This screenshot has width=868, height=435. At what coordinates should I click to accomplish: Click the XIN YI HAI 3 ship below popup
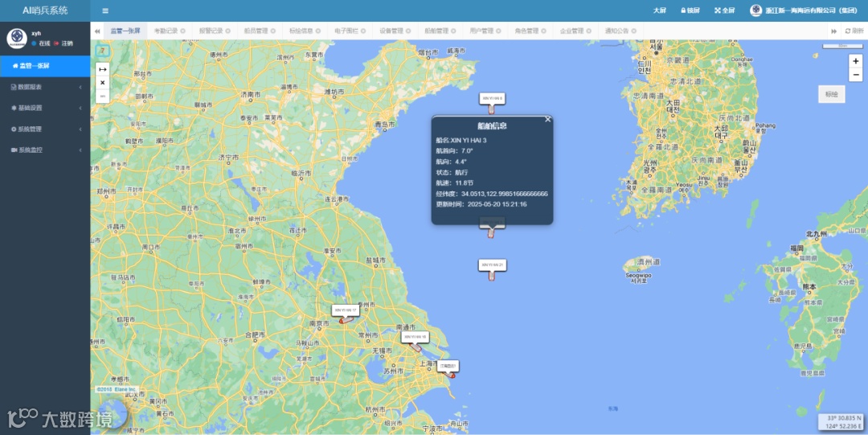pyautogui.click(x=490, y=232)
